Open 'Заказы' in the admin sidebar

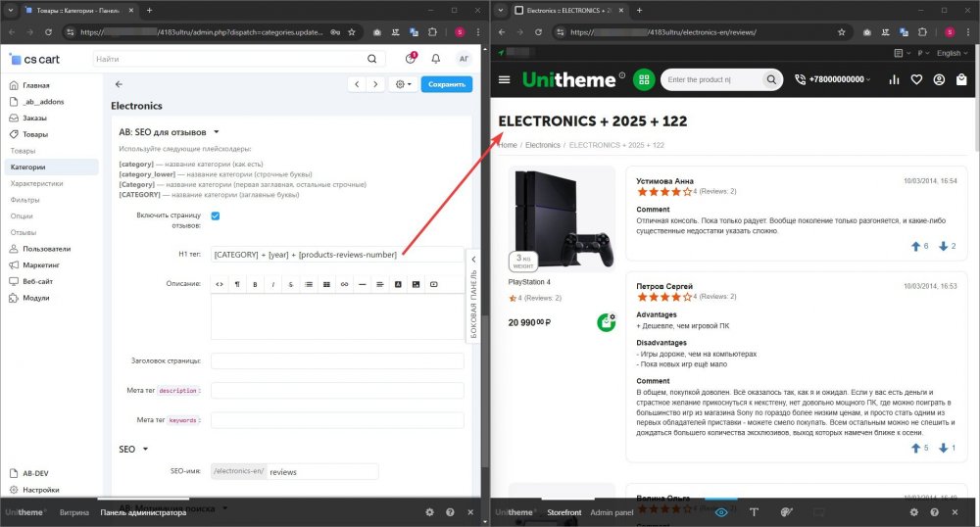point(35,118)
